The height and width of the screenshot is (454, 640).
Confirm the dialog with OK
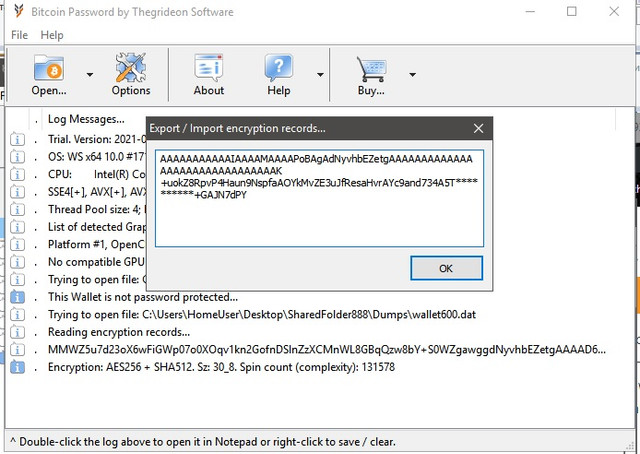446,268
